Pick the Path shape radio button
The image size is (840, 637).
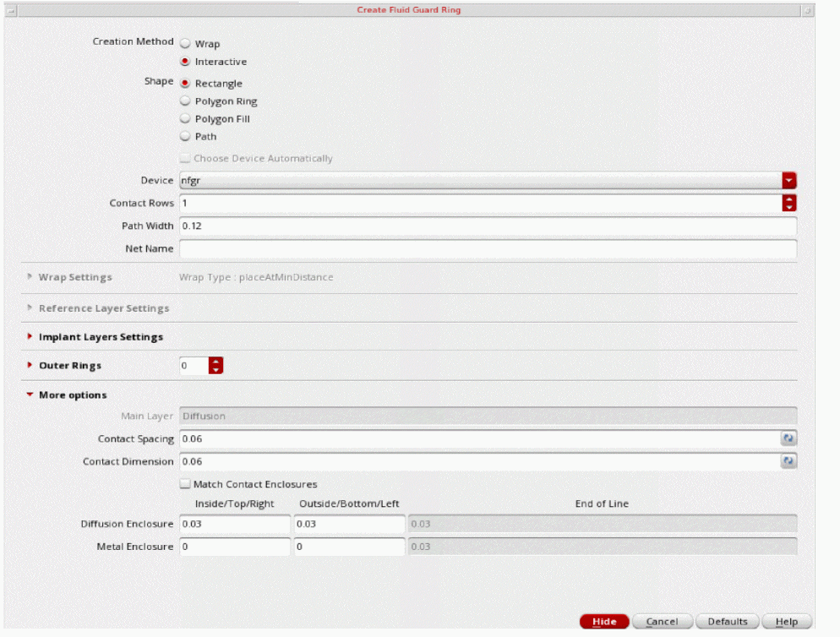click(x=185, y=137)
